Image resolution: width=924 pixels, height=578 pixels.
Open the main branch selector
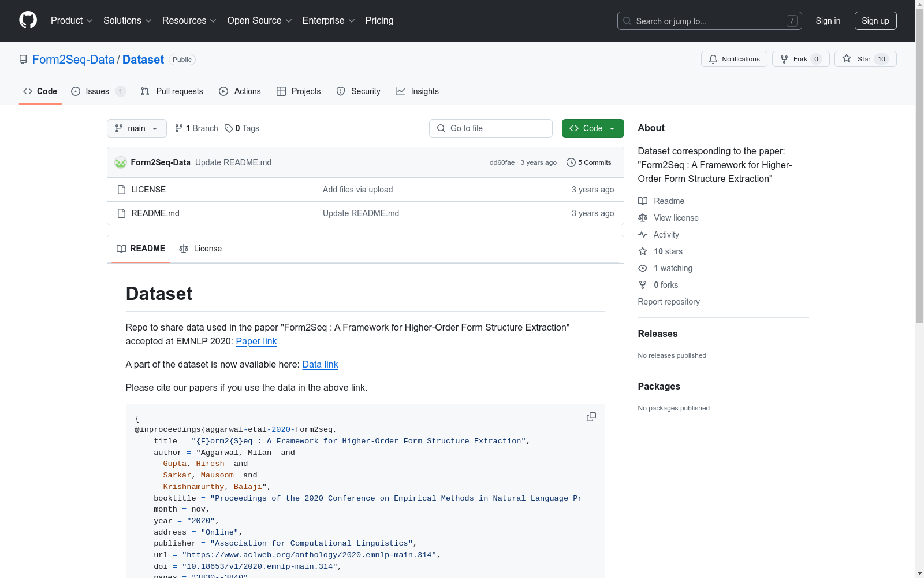pyautogui.click(x=137, y=128)
